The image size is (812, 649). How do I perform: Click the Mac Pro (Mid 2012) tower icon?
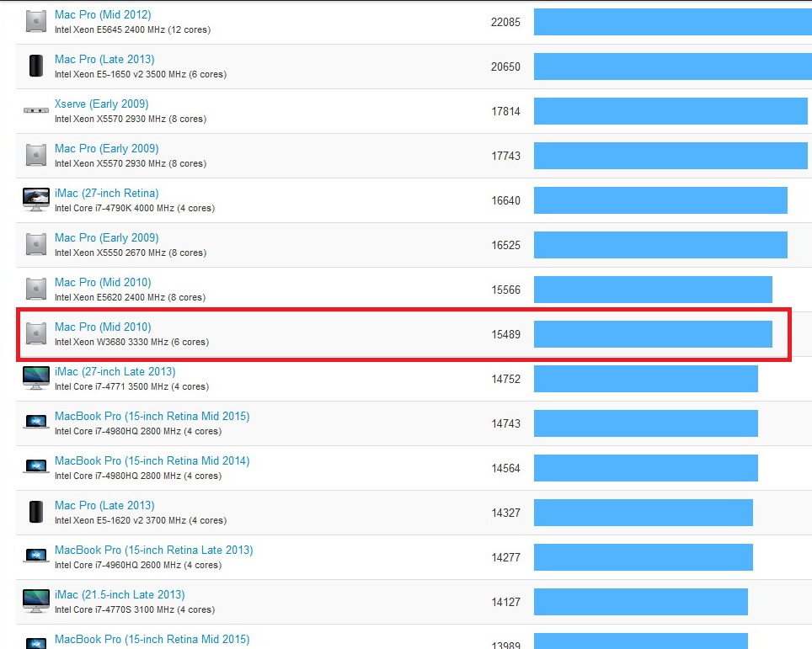tap(36, 22)
